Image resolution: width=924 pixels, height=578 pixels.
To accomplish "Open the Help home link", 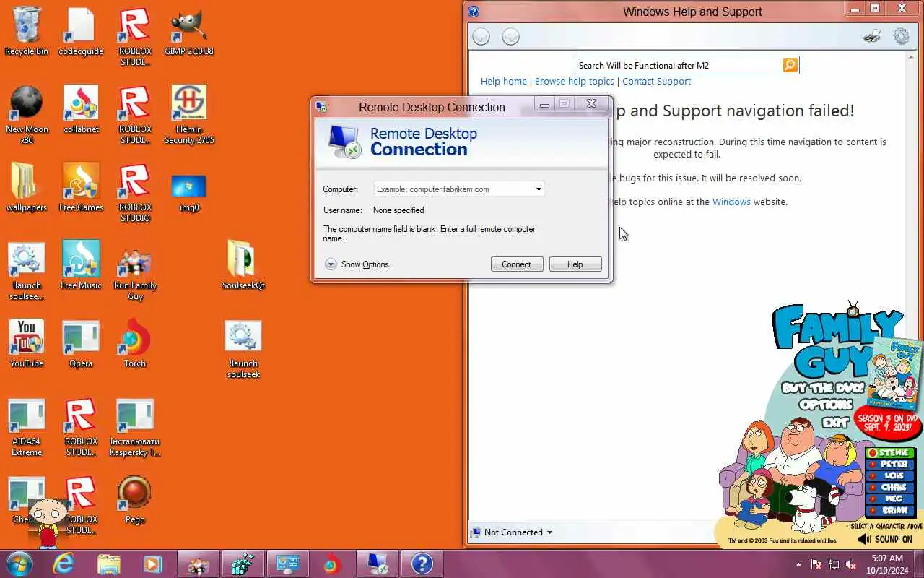I will point(504,82).
